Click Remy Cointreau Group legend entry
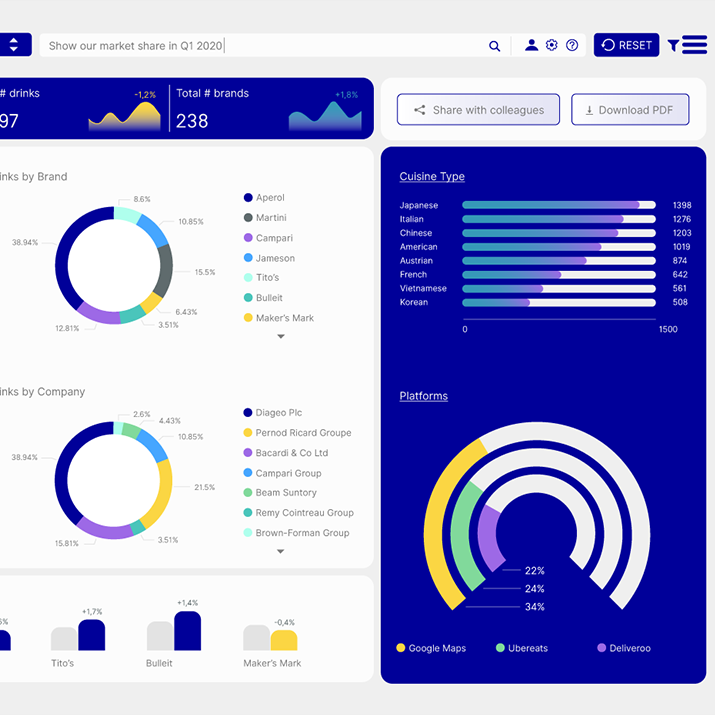 click(299, 513)
